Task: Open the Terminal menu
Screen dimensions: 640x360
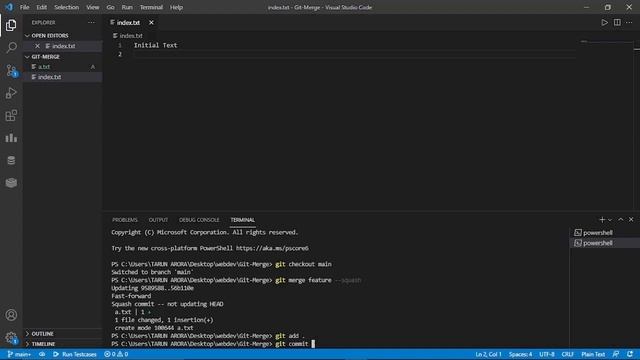Action: click(151, 7)
